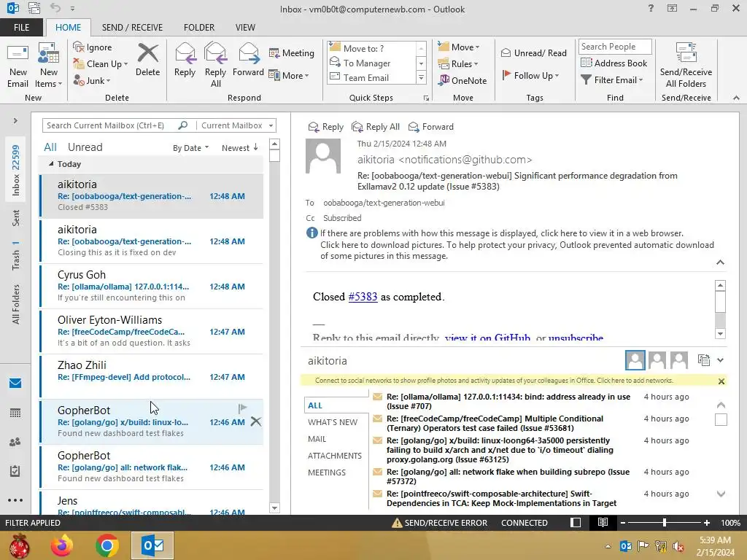Open Quick Steps dialog launcher
Viewport: 747px width, 560px height.
426,98
